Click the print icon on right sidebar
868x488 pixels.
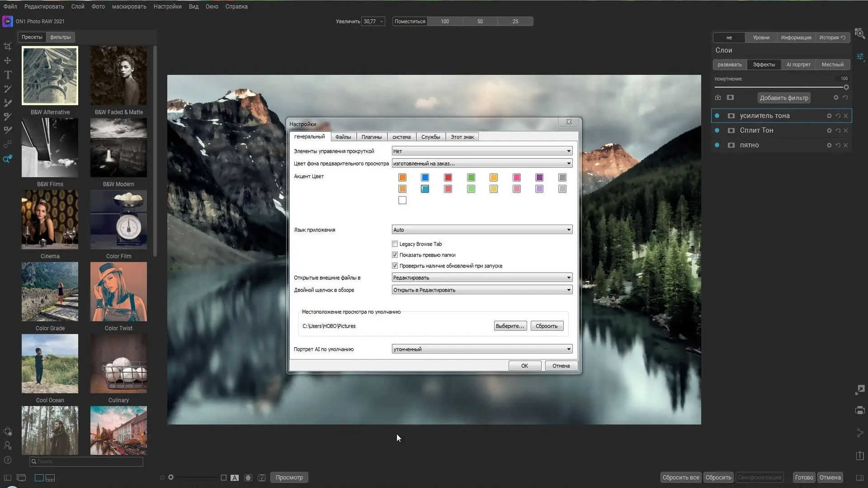[860, 410]
